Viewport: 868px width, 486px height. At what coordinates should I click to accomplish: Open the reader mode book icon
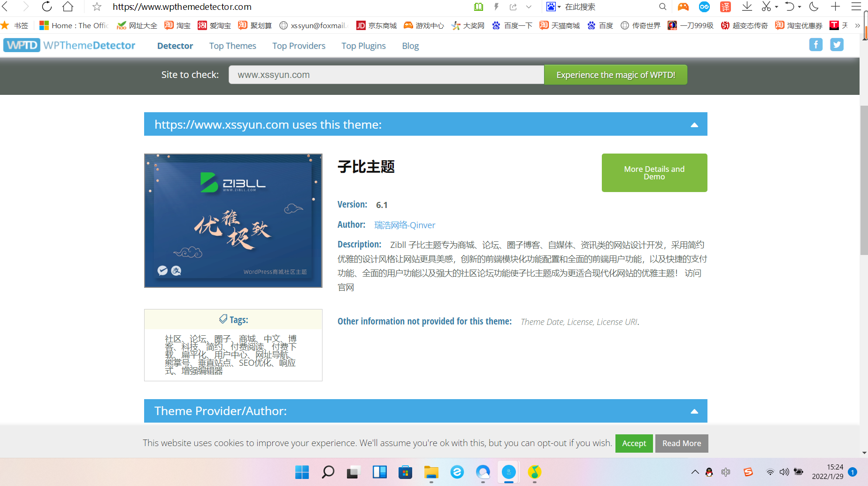click(x=478, y=7)
